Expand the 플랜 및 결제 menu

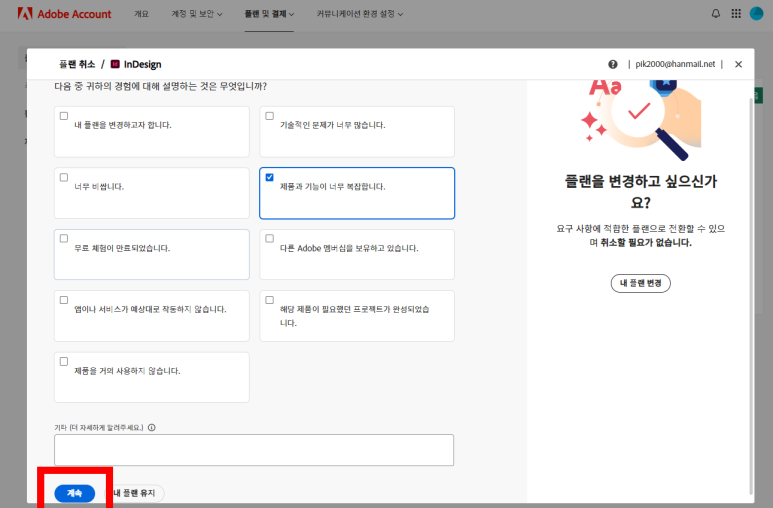coord(269,14)
